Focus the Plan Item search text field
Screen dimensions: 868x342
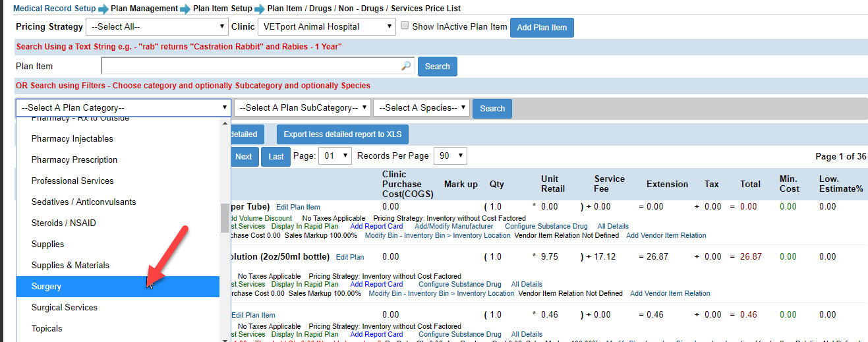point(258,66)
